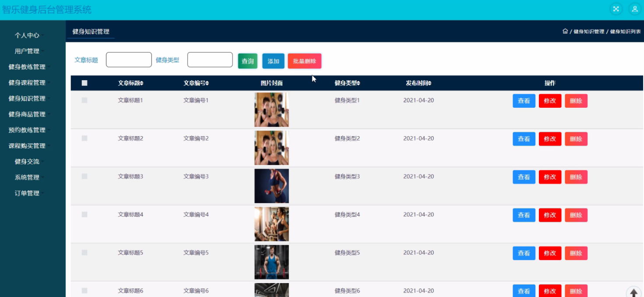Open cover image thumbnail of 文章标题4

click(272, 224)
